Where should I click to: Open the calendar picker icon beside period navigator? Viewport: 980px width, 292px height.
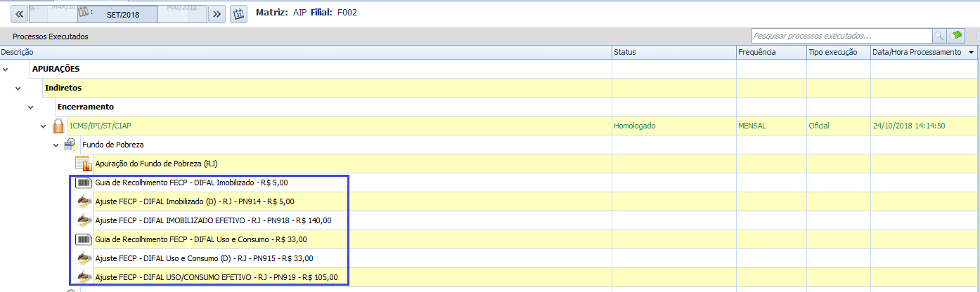pyautogui.click(x=238, y=13)
